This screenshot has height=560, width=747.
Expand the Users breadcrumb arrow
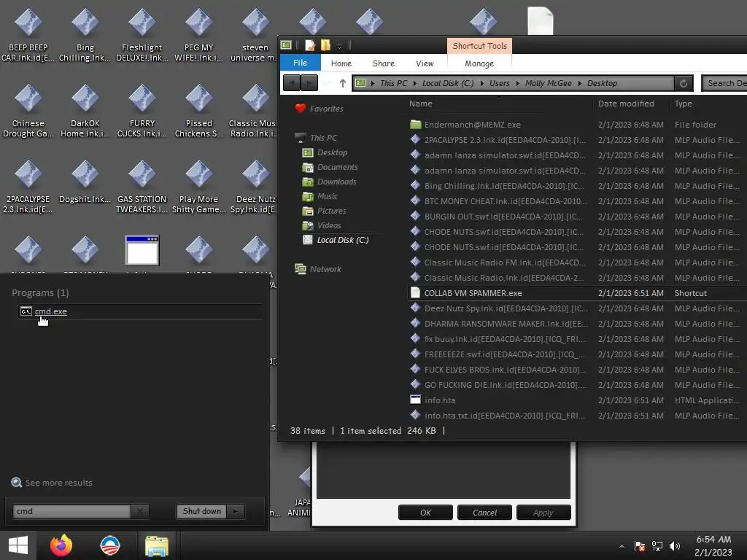coord(517,83)
